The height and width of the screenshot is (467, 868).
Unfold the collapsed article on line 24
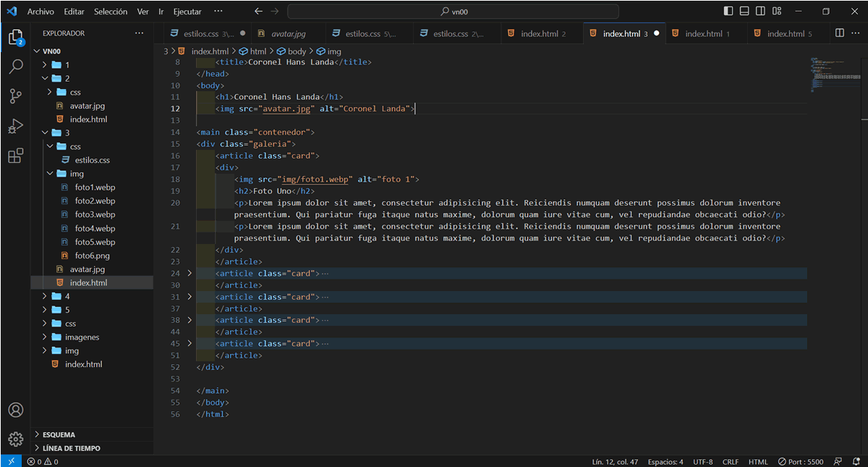point(190,274)
